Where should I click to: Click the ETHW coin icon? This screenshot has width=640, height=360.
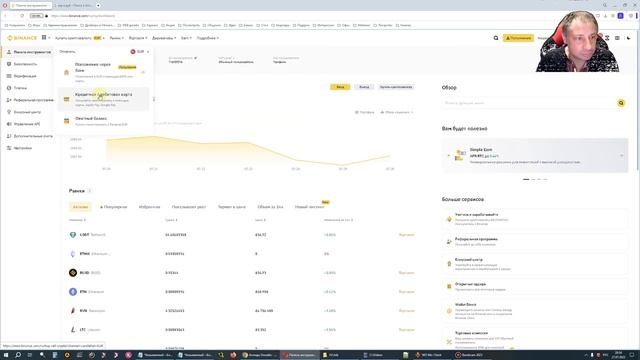[x=73, y=254]
